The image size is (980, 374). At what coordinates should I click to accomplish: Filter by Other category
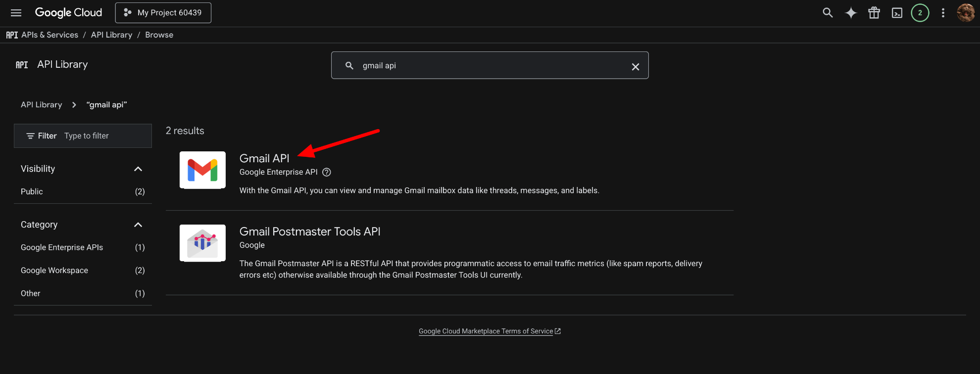point(83,293)
